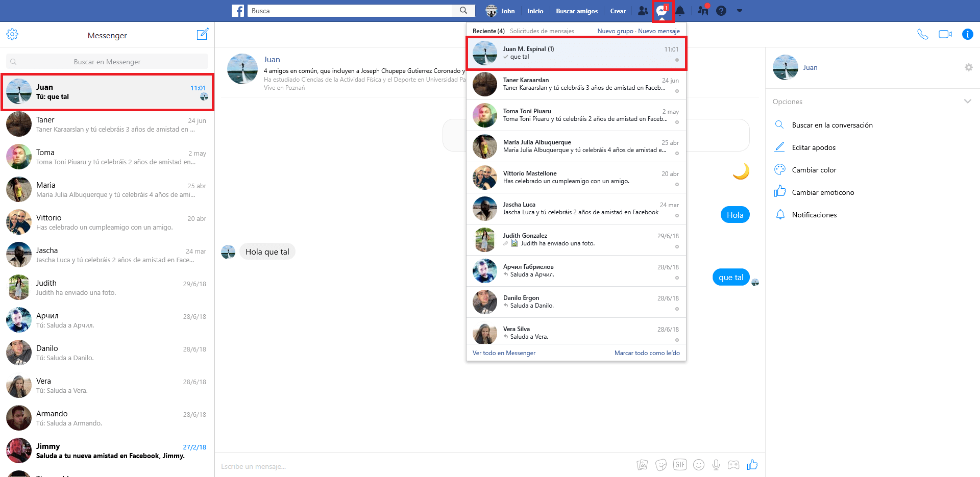Open the emoji picker
The height and width of the screenshot is (477, 980).
[x=699, y=465]
